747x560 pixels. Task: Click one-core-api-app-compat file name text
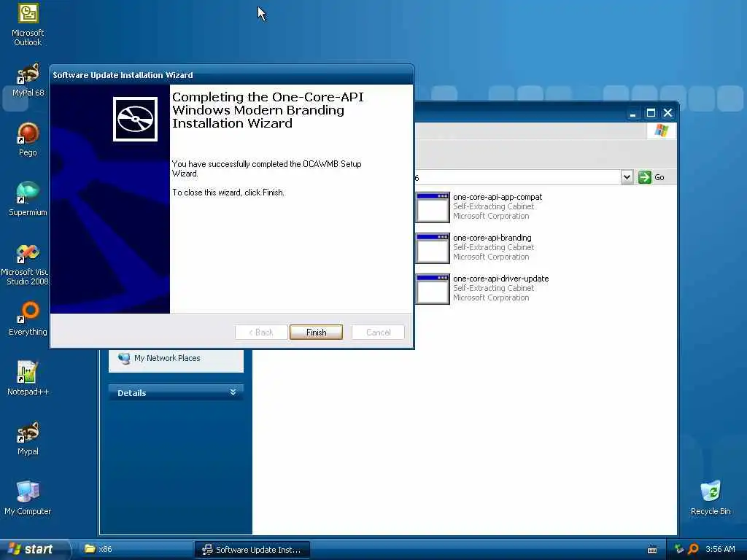point(498,197)
